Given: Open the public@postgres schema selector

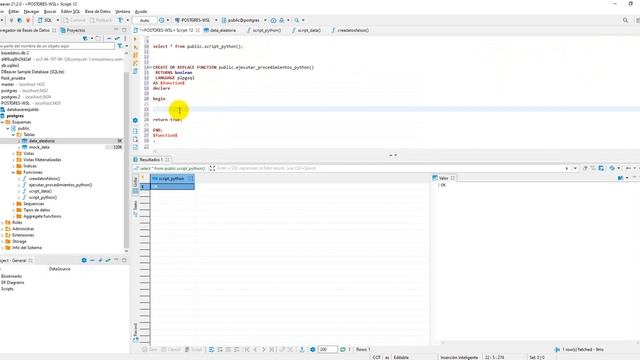Looking at the screenshot, I should click(244, 20).
